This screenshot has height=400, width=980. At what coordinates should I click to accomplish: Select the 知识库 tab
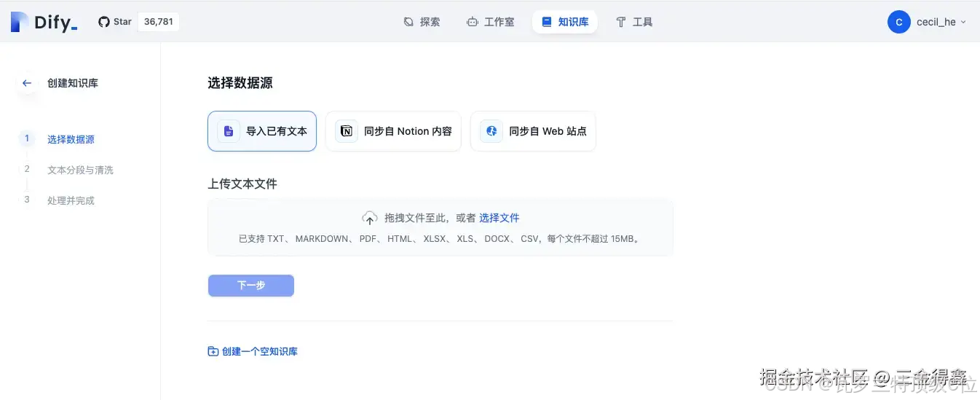[x=565, y=22]
